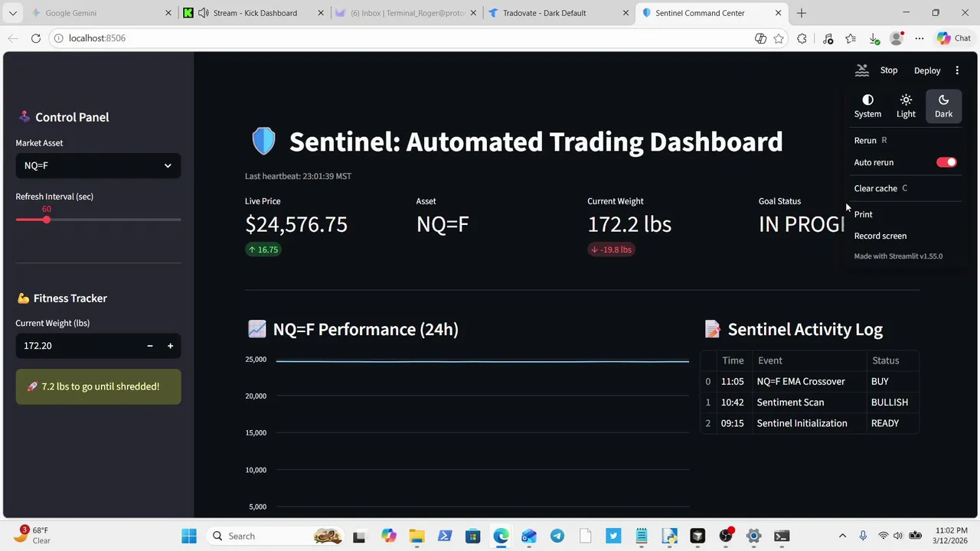Open the favorites list icon
The height and width of the screenshot is (551, 980).
point(851,38)
